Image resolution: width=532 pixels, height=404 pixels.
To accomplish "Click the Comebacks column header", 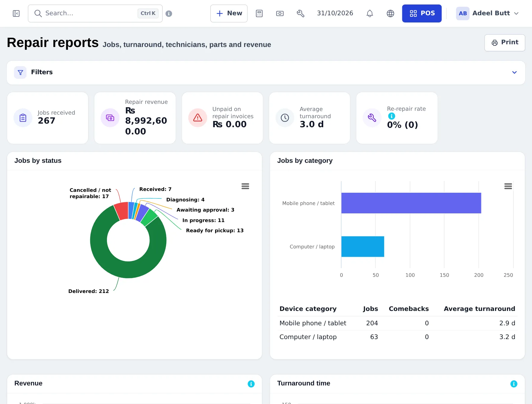I will tap(409, 309).
